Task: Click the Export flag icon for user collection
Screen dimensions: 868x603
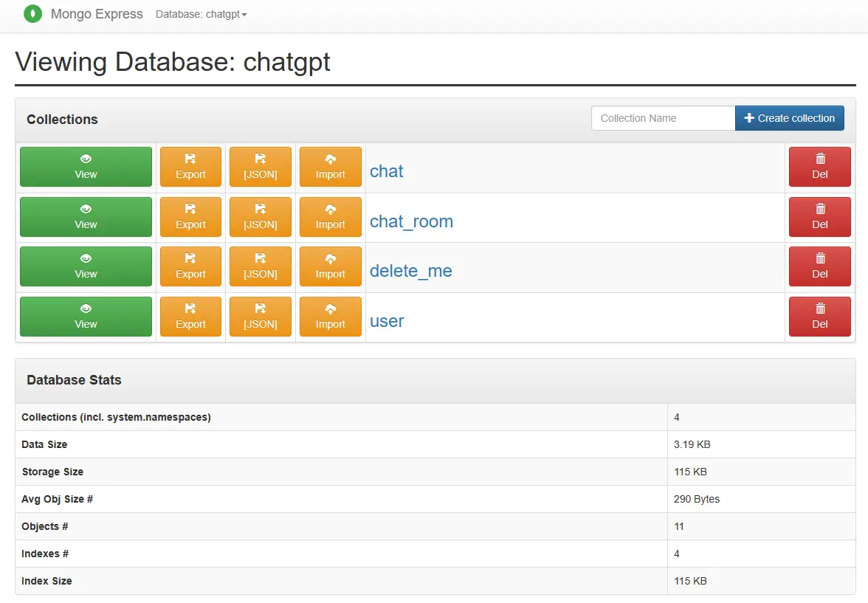Action: click(190, 309)
